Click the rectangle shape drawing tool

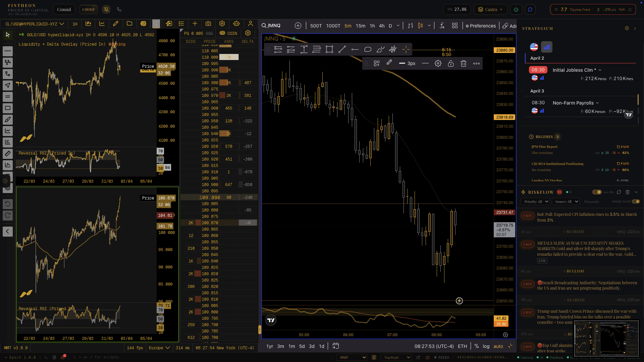point(329,50)
